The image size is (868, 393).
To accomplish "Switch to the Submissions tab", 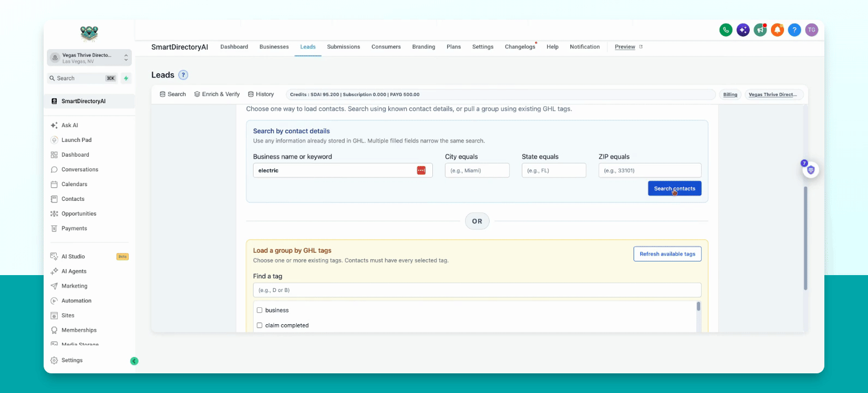I will point(343,47).
